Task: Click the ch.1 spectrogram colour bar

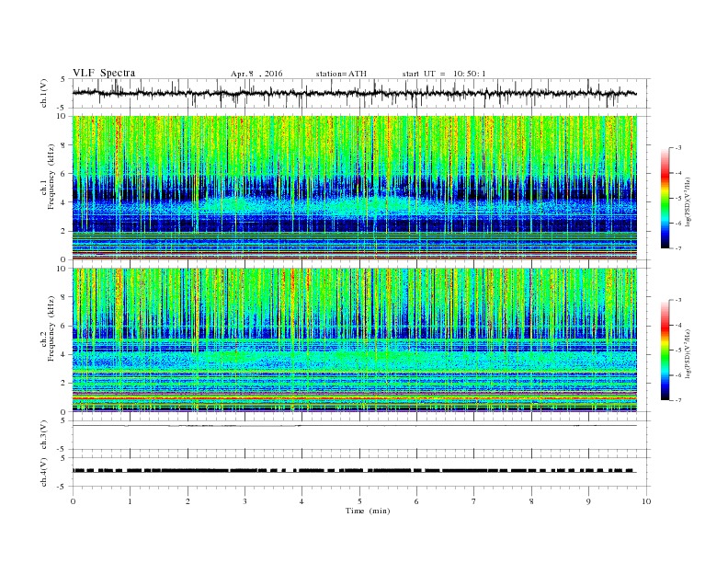Action: (x=665, y=198)
